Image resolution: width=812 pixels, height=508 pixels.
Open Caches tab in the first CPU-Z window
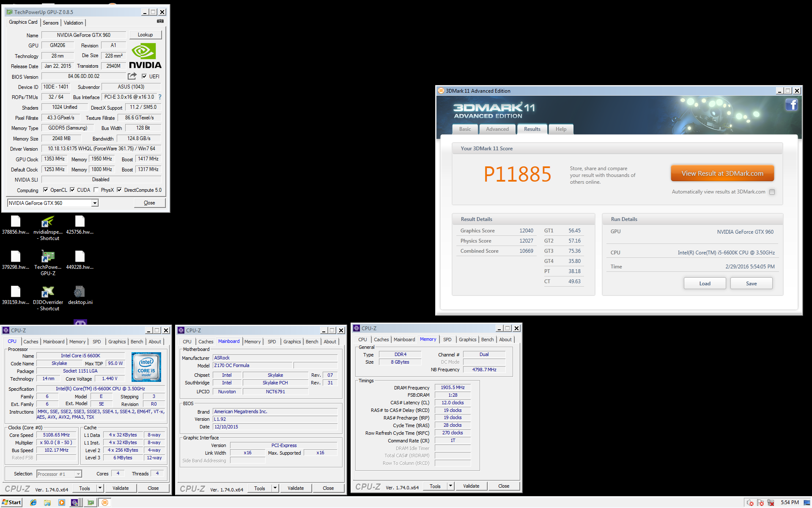[31, 342]
